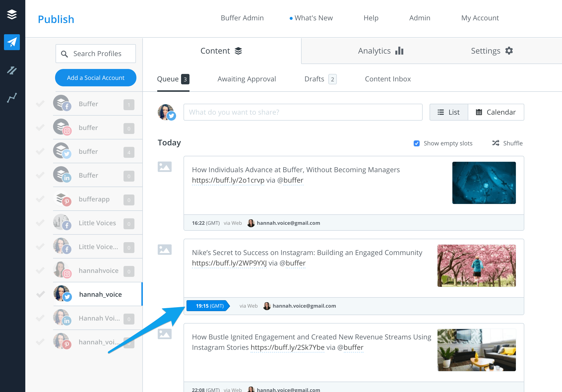Click the composer Twitter profile avatar
562x392 pixels.
pos(167,112)
